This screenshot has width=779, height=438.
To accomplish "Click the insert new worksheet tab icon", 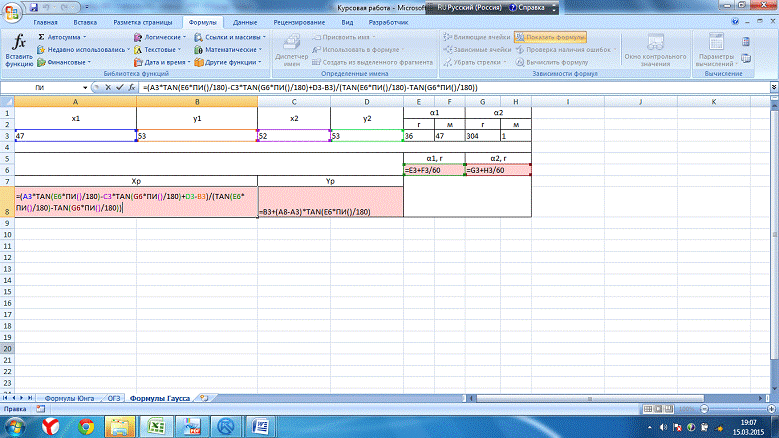I will [x=205, y=398].
